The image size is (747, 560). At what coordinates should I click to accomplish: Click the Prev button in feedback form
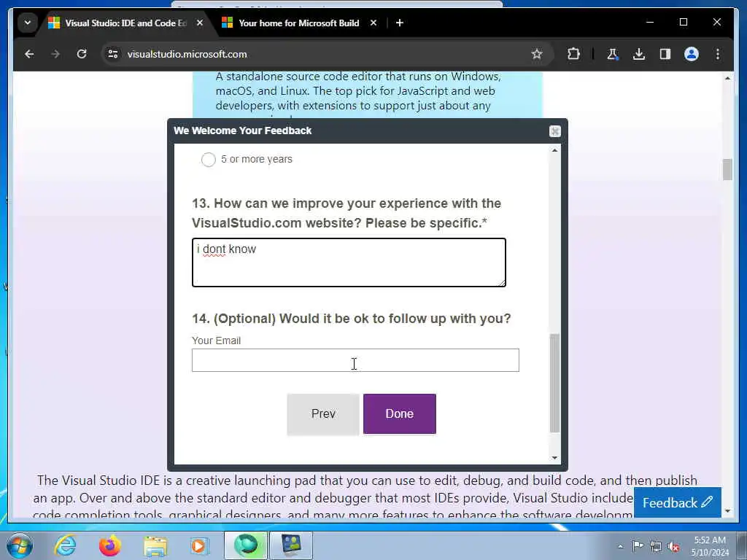tap(323, 414)
